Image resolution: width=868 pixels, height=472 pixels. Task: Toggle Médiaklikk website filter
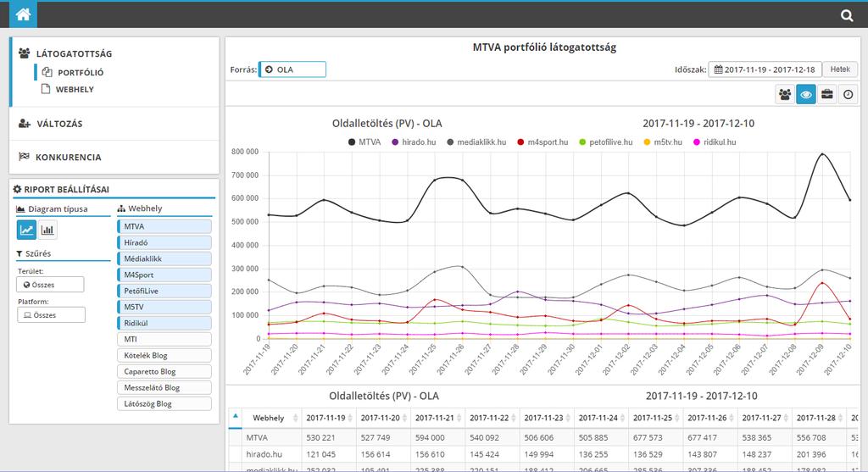pos(164,258)
